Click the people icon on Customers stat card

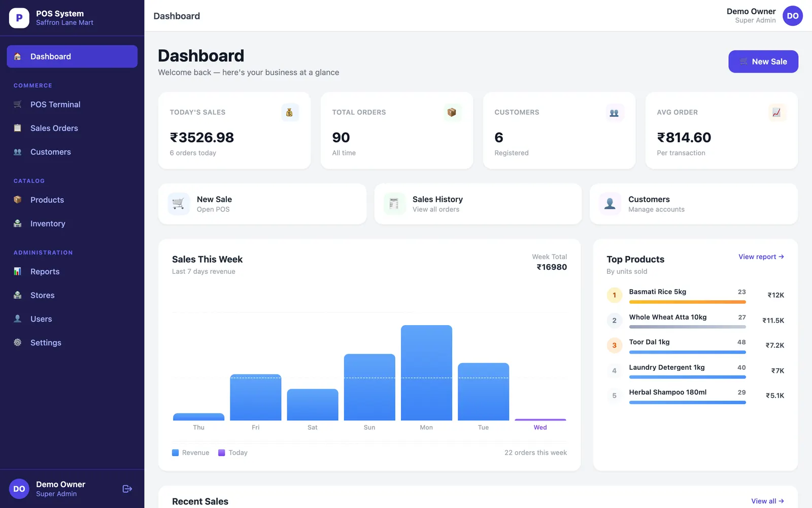point(614,113)
